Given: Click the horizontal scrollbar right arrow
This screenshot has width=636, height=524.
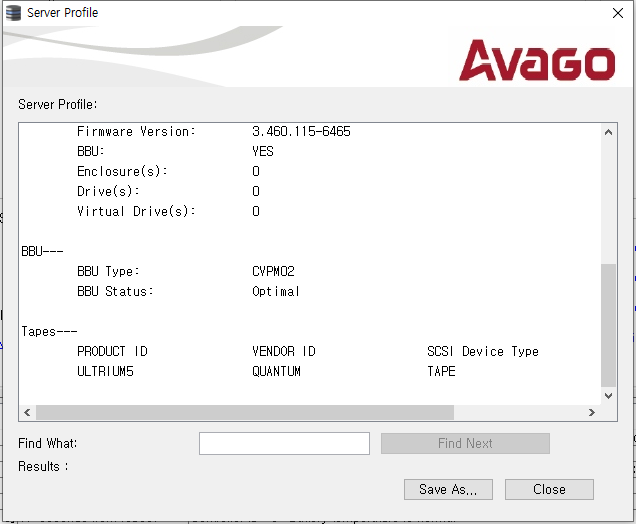Looking at the screenshot, I should (x=592, y=412).
